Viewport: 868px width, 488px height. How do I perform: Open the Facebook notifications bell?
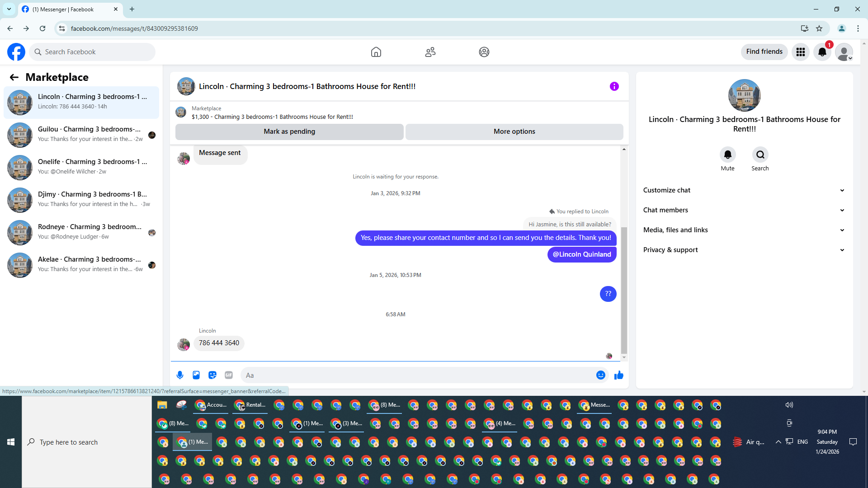pyautogui.click(x=822, y=52)
